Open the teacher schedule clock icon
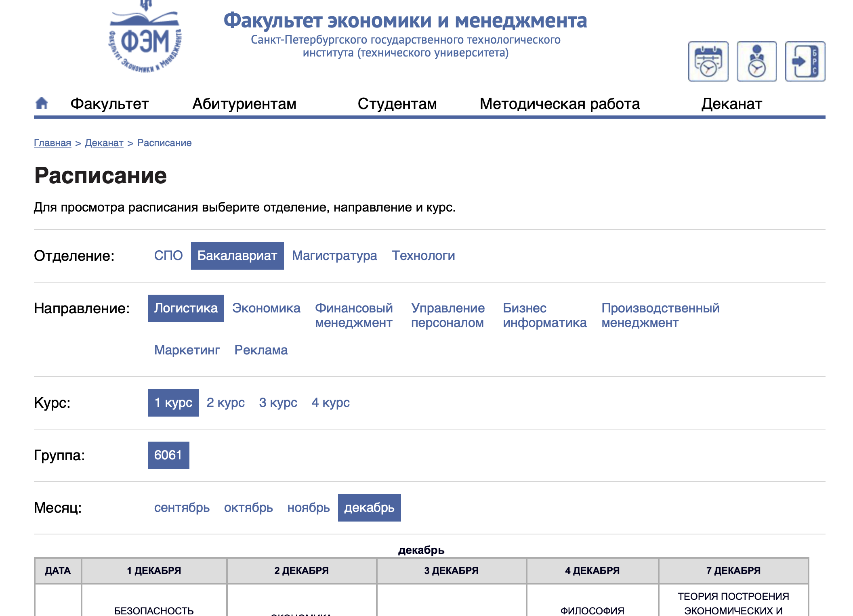853x616 pixels. tap(756, 61)
